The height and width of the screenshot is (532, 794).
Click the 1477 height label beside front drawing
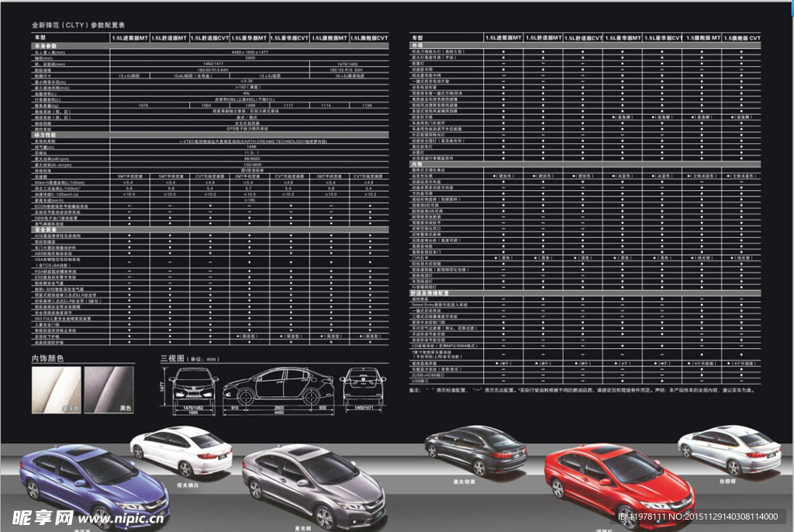point(163,386)
